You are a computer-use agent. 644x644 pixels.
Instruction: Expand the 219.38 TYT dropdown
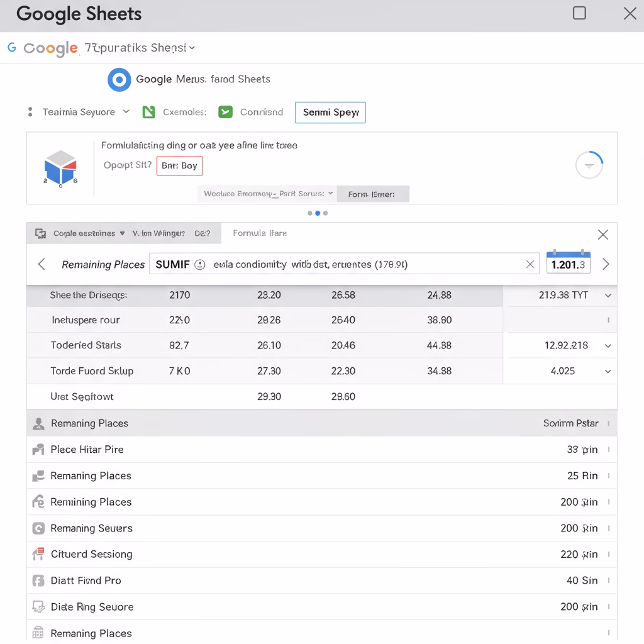[x=608, y=296]
